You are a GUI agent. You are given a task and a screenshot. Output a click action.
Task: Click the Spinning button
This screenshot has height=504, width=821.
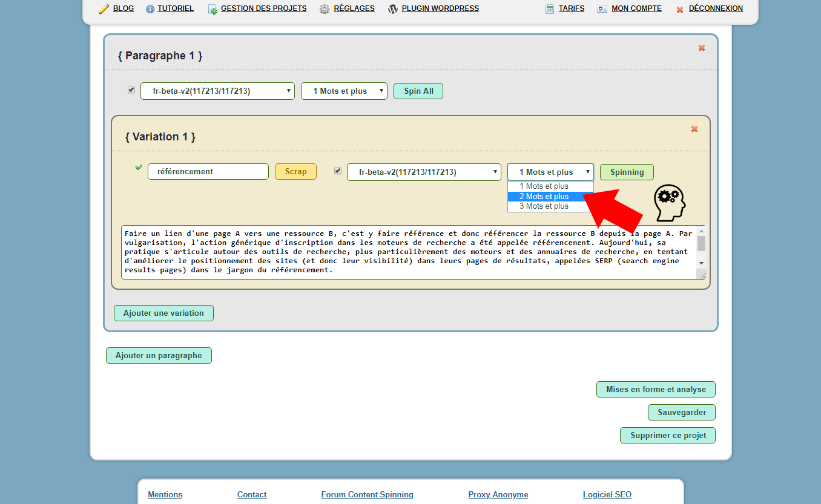[627, 172]
